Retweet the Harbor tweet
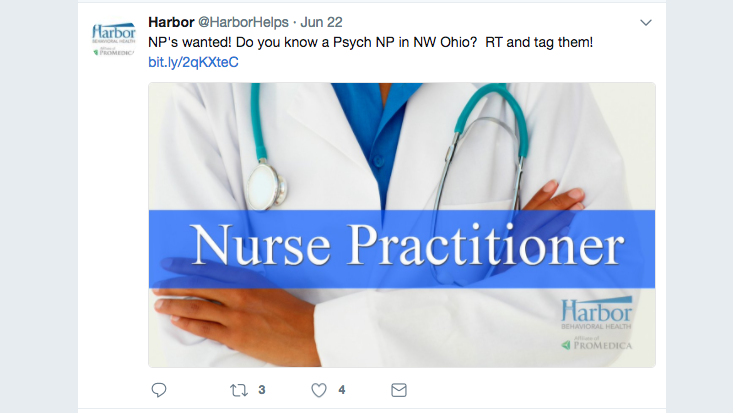The width and height of the screenshot is (733, 413). [x=239, y=390]
